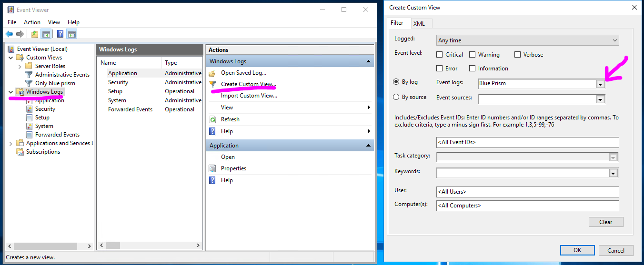The height and width of the screenshot is (265, 644).
Task: Click the Custom Views folder icon
Action: (x=20, y=57)
